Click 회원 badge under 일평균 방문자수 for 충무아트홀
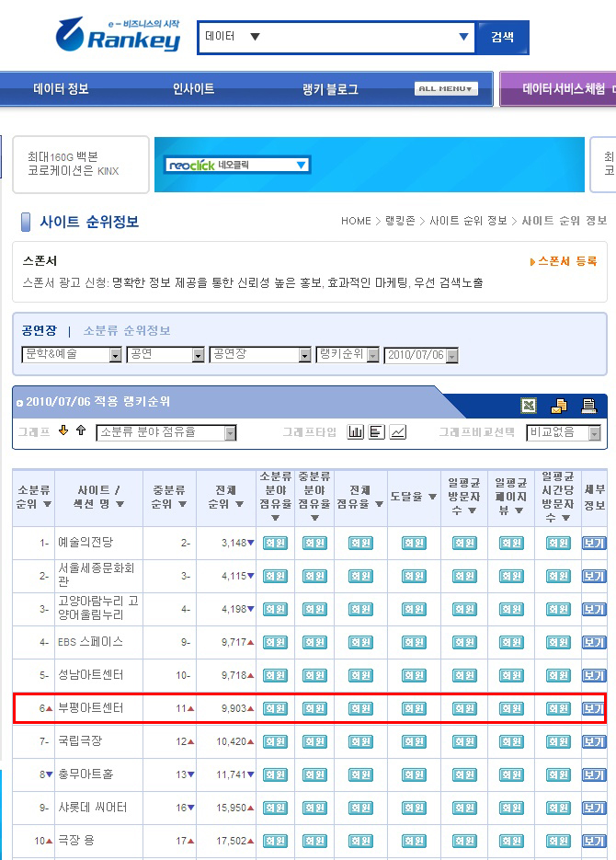The image size is (616, 860). pos(464,774)
